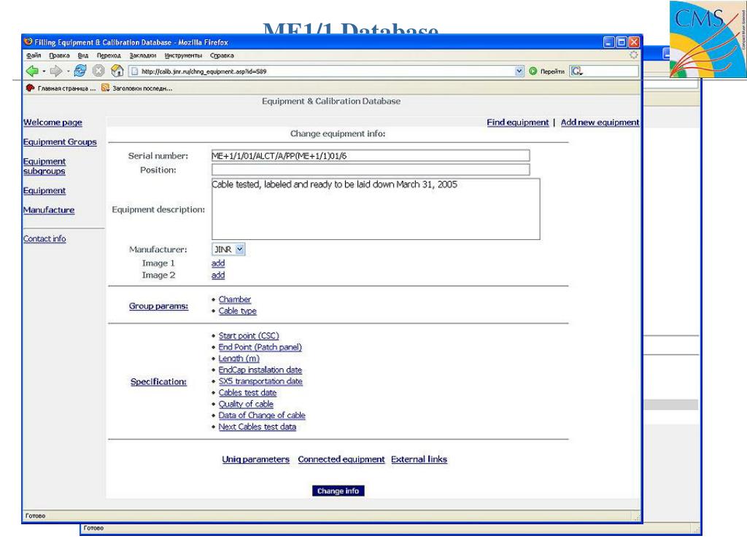Image resolution: width=747 pixels, height=560 pixels.
Task: Open EndCap installation date link
Action: click(260, 370)
